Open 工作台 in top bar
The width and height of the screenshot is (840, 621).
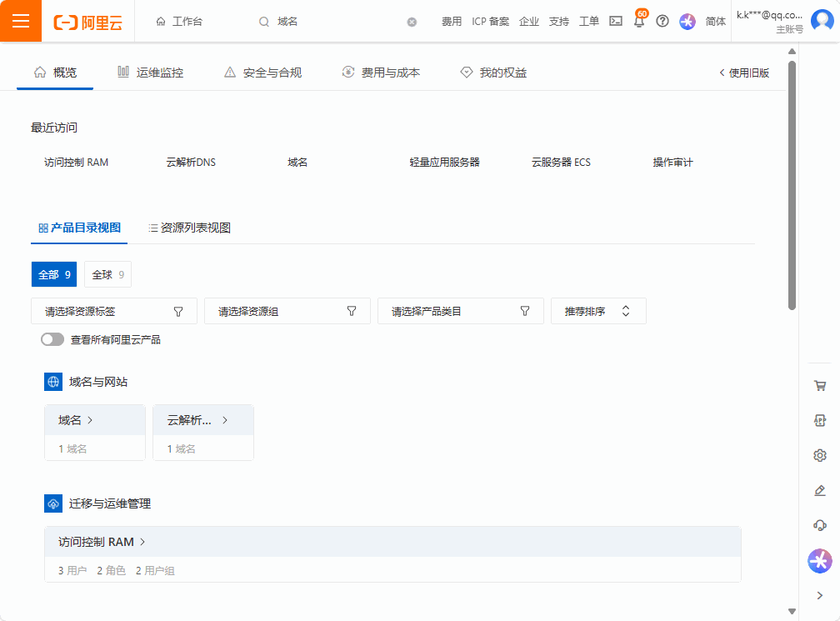click(x=179, y=22)
